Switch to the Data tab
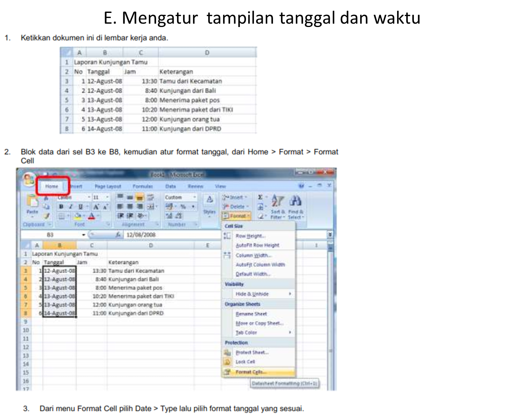Viewport: 519px width, 420px height. [x=171, y=186]
